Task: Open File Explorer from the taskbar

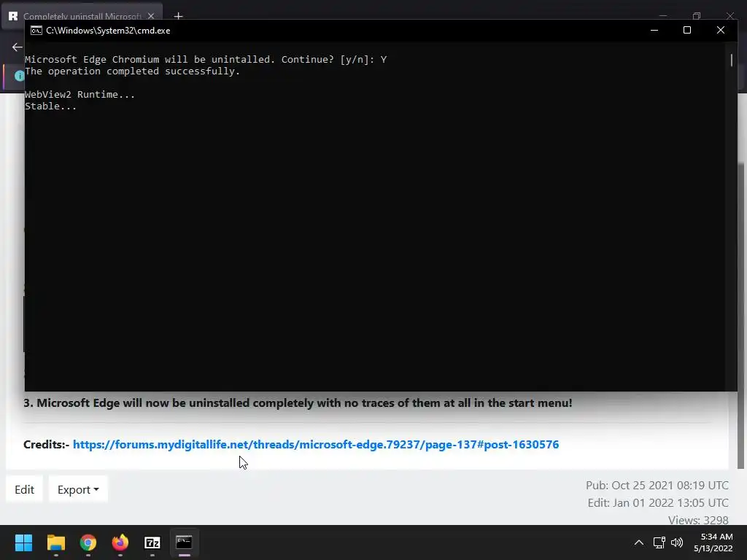Action: pyautogui.click(x=55, y=542)
